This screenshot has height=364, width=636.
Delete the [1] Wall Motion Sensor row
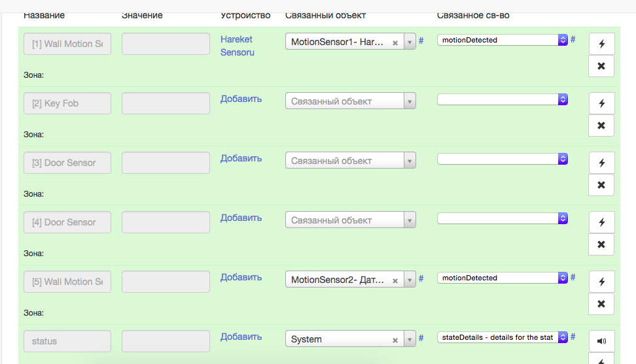(601, 66)
